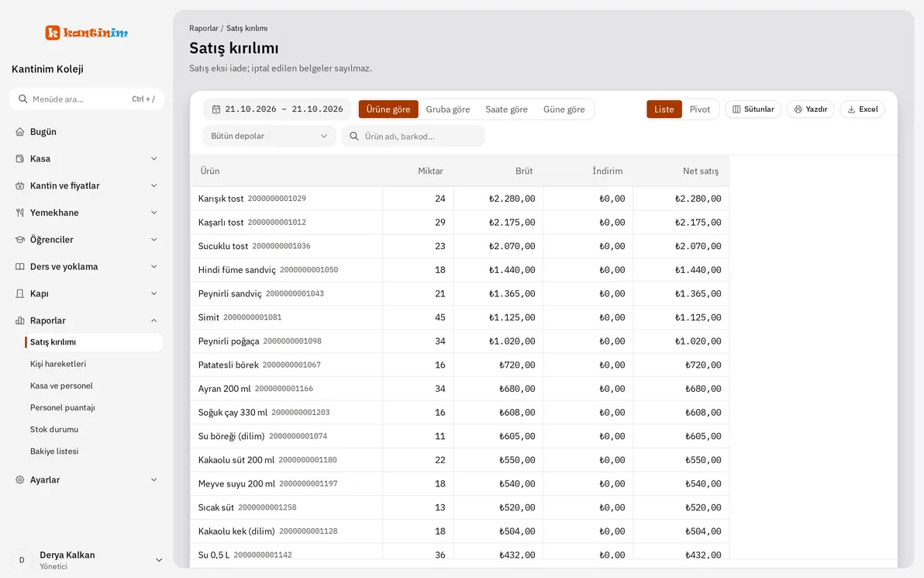924x578 pixels.
Task: Switch to Pivot view
Action: coord(699,109)
